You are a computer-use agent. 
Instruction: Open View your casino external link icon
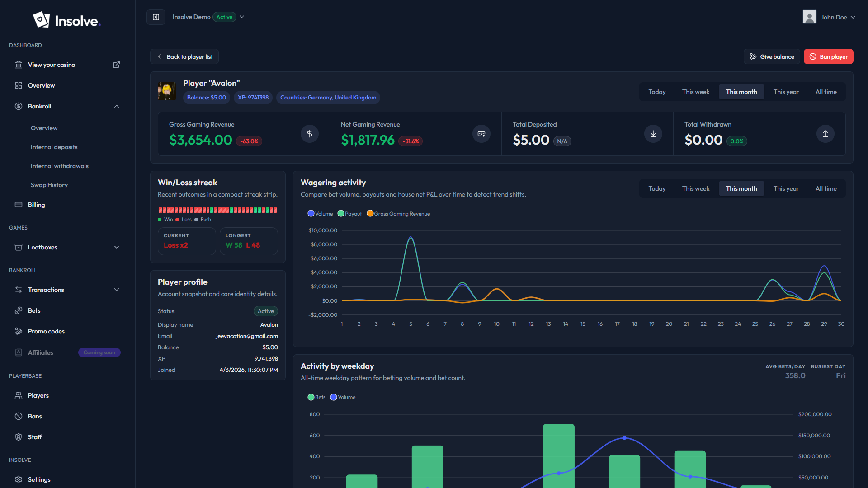[x=117, y=65]
